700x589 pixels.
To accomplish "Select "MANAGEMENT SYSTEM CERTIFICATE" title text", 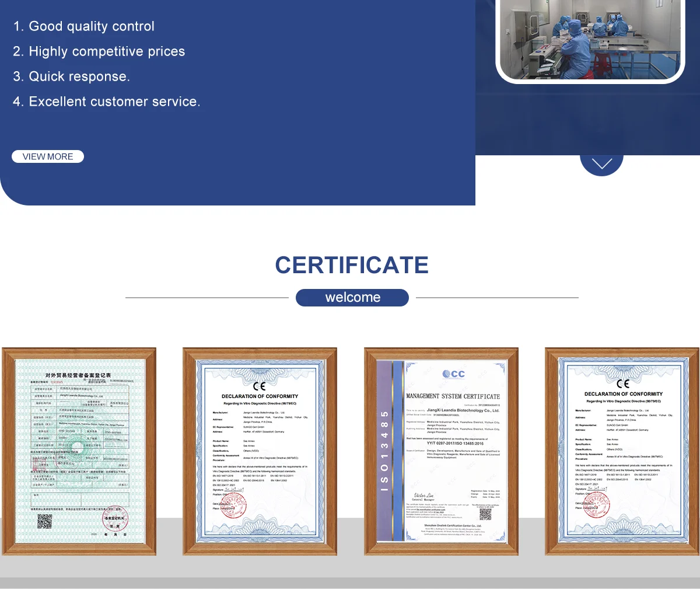I will coord(453,396).
